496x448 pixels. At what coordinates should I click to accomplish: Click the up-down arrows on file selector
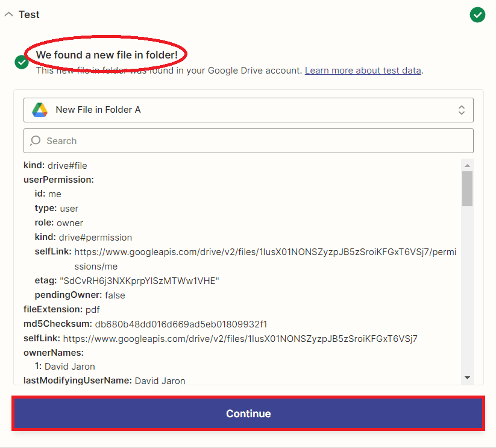click(x=461, y=110)
